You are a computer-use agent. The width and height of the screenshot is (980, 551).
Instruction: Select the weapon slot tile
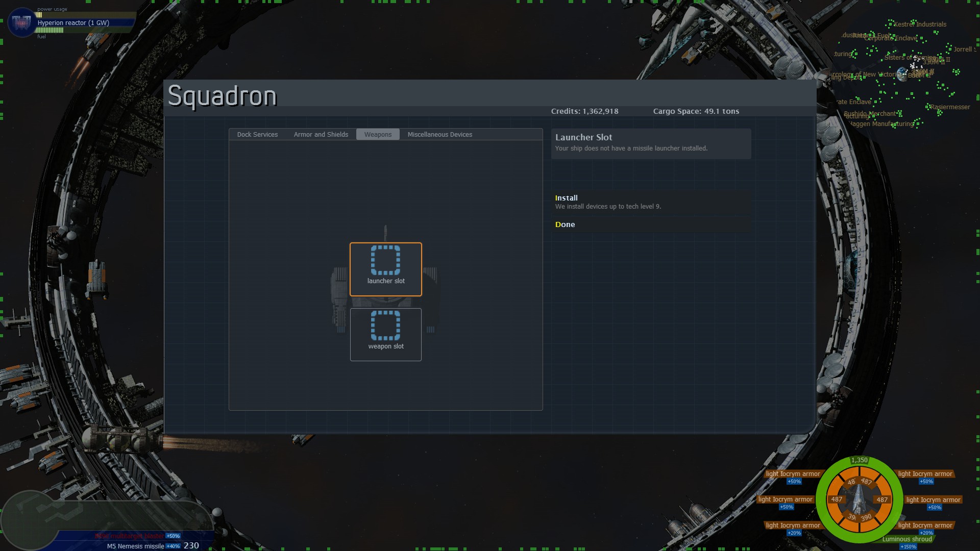coord(386,335)
